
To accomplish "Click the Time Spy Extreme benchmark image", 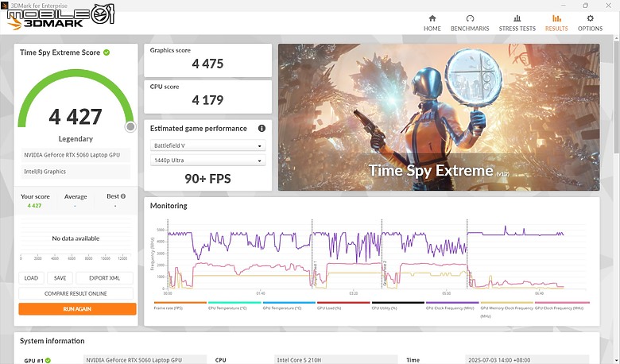I will click(x=439, y=117).
